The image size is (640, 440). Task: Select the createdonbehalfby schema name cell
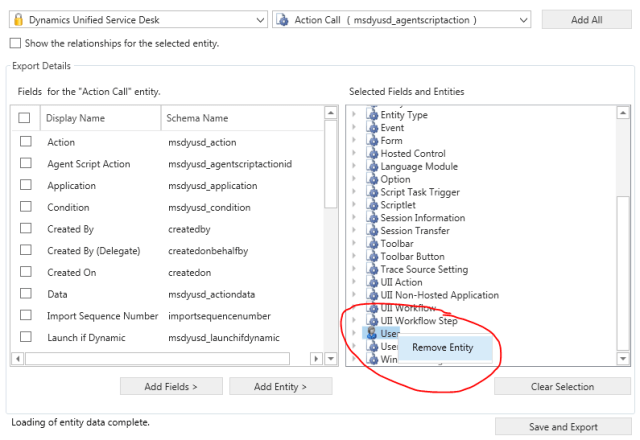point(208,251)
